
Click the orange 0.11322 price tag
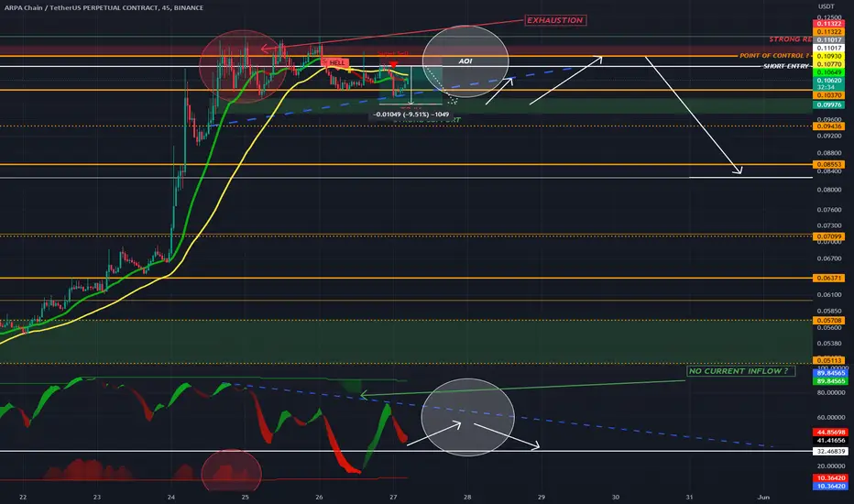click(x=829, y=32)
